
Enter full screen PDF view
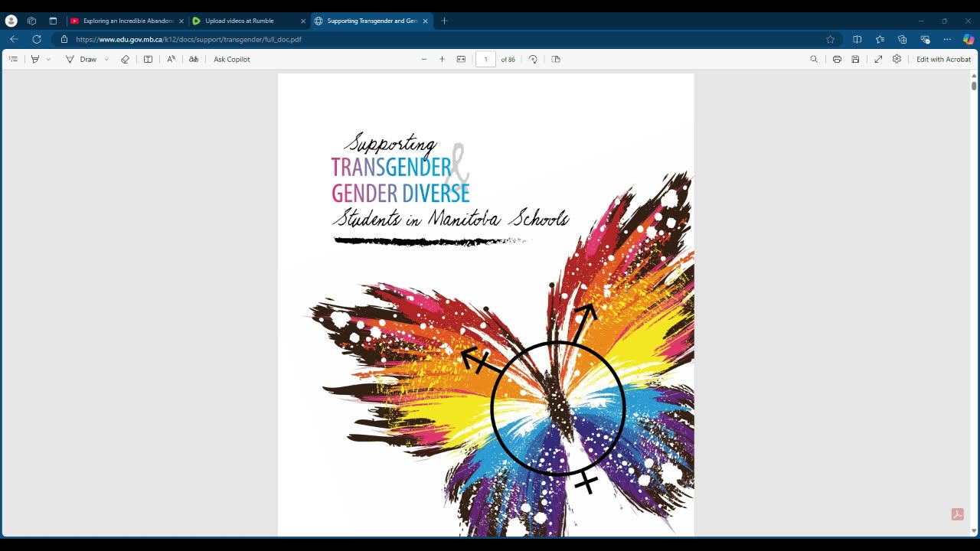pos(878,59)
